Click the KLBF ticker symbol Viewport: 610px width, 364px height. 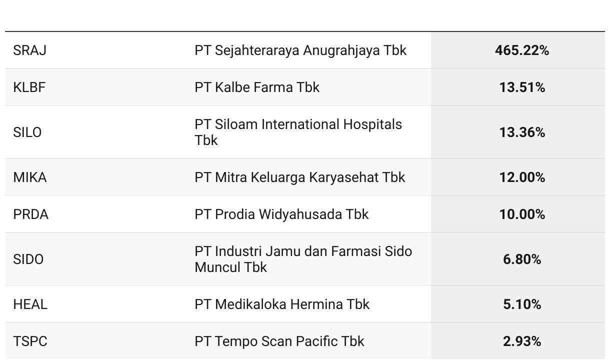point(29,87)
